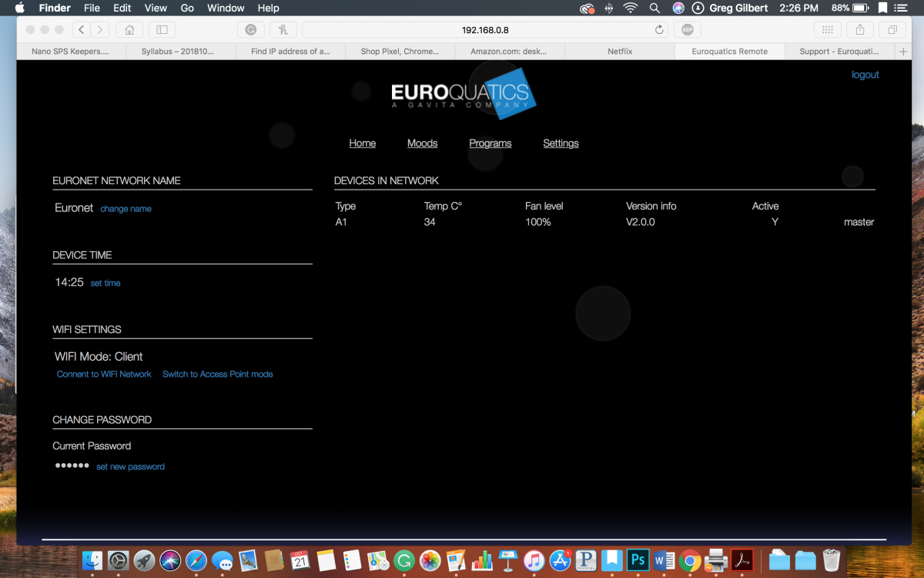Image resolution: width=924 pixels, height=578 pixels.
Task: Open the Finder menu
Action: [55, 8]
